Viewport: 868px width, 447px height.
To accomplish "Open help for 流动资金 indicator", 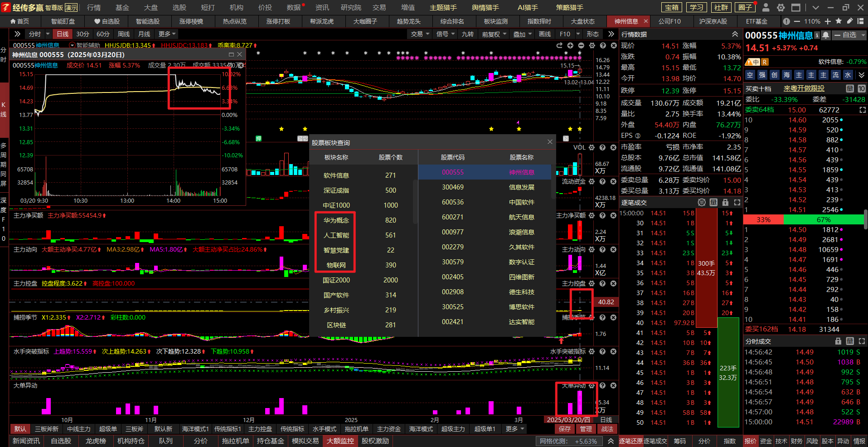I will click(x=602, y=181).
